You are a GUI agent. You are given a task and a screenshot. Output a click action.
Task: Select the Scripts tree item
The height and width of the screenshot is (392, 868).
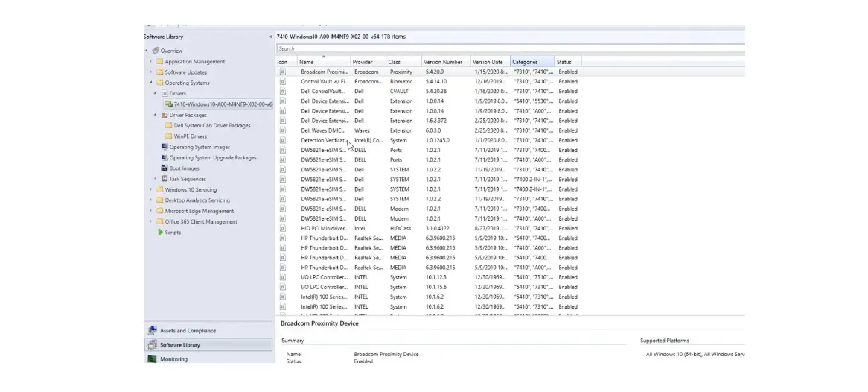coord(173,233)
